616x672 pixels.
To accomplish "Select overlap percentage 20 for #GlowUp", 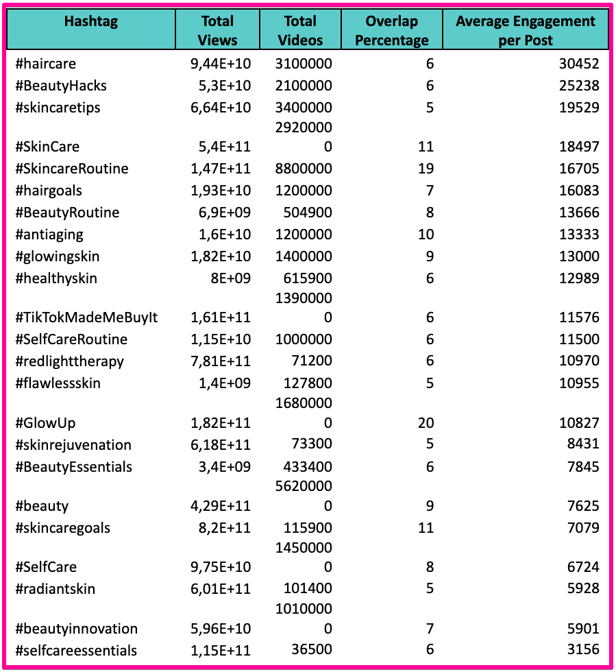I will [426, 423].
